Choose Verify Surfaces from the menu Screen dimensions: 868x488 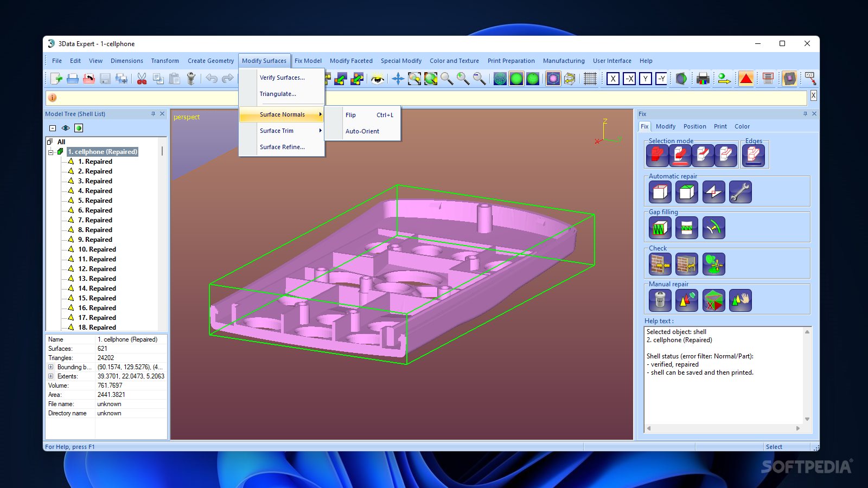(x=282, y=78)
